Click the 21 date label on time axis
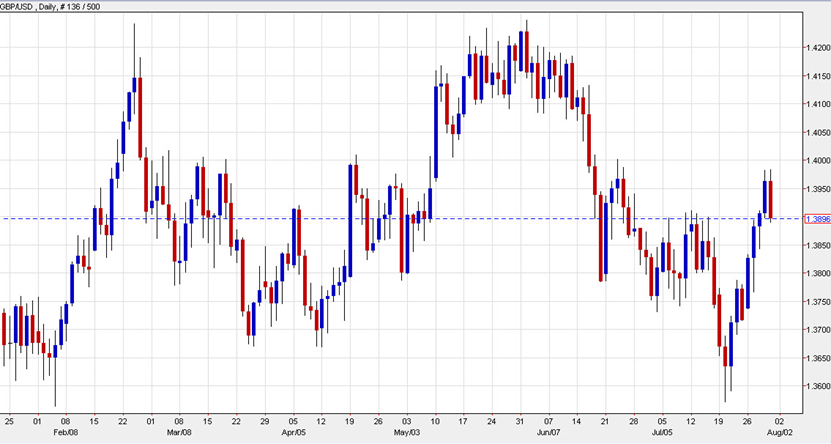 [x=605, y=422]
